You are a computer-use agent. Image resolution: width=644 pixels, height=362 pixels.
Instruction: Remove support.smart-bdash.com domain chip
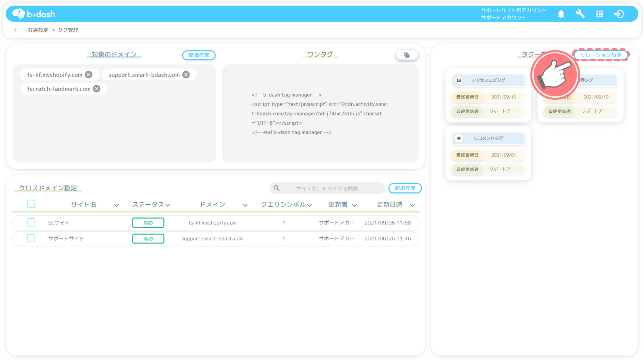click(186, 75)
